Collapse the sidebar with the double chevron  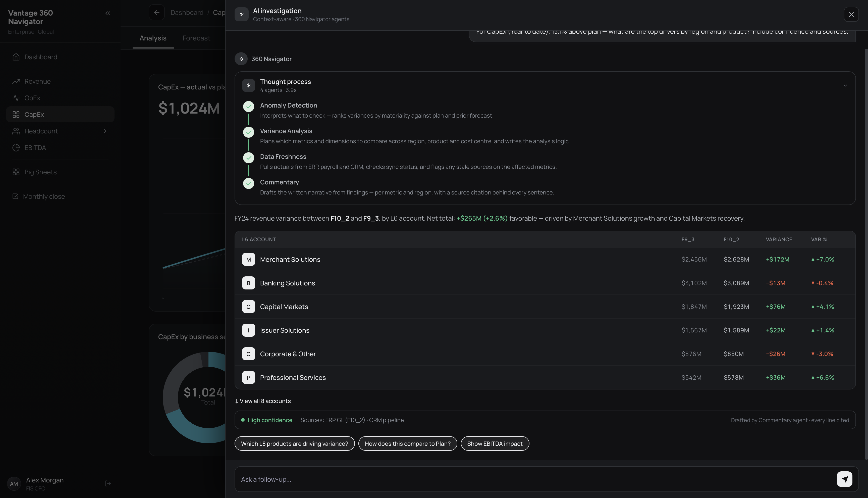pos(108,13)
